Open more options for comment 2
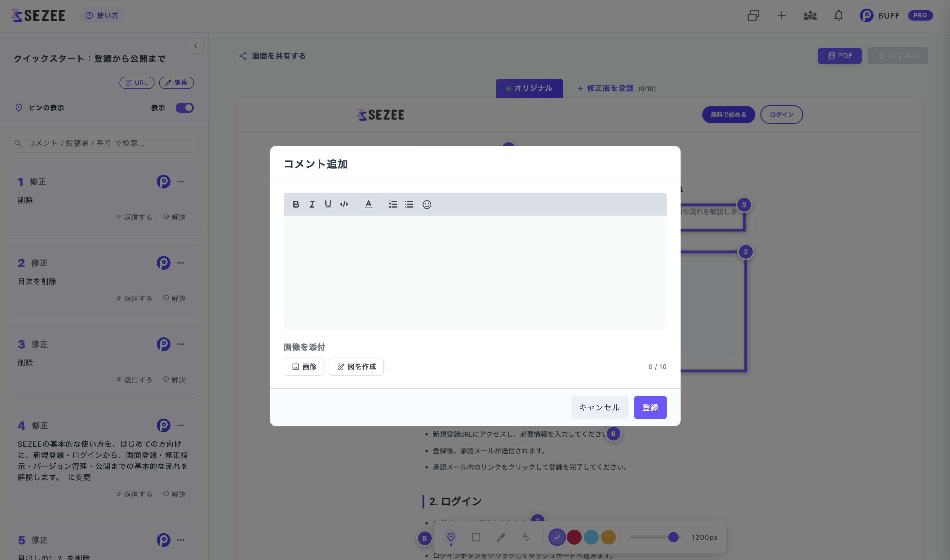The height and width of the screenshot is (560, 950). click(x=181, y=263)
